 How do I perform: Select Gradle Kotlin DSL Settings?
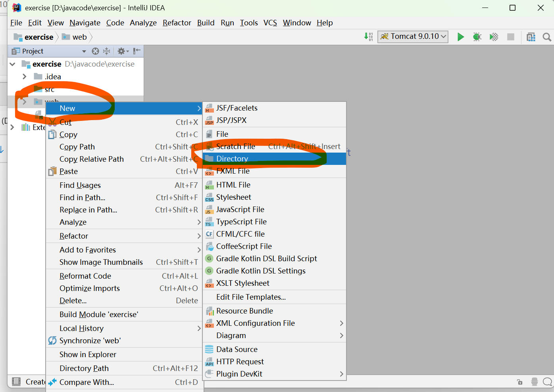(274, 271)
